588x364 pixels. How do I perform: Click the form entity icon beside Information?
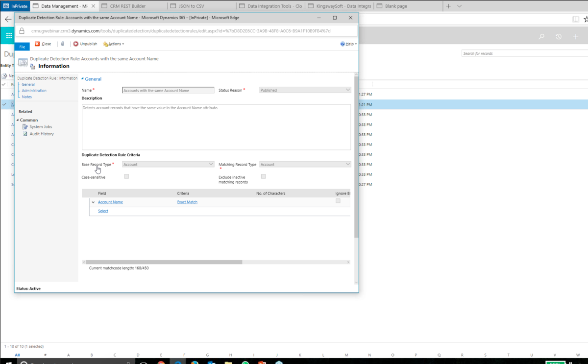pos(32,66)
